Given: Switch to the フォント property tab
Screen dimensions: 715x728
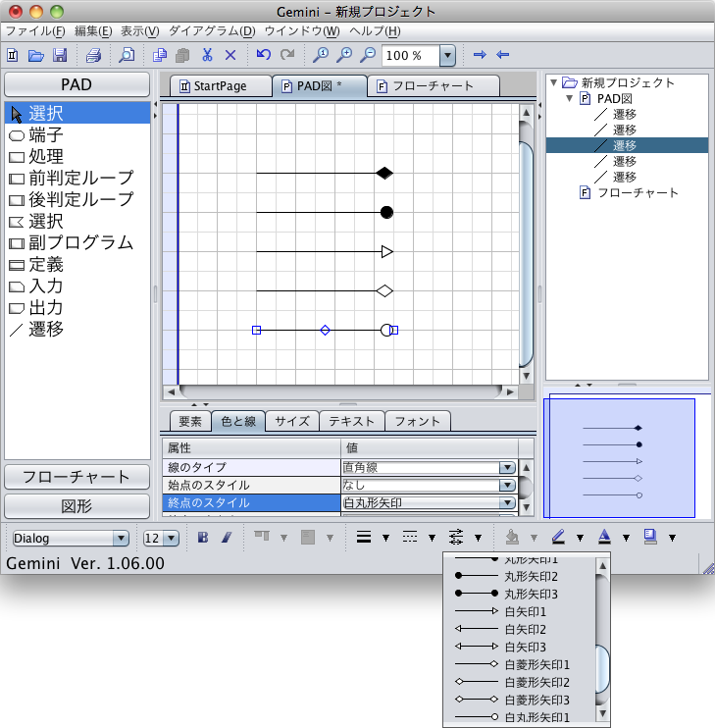Looking at the screenshot, I should [x=417, y=421].
